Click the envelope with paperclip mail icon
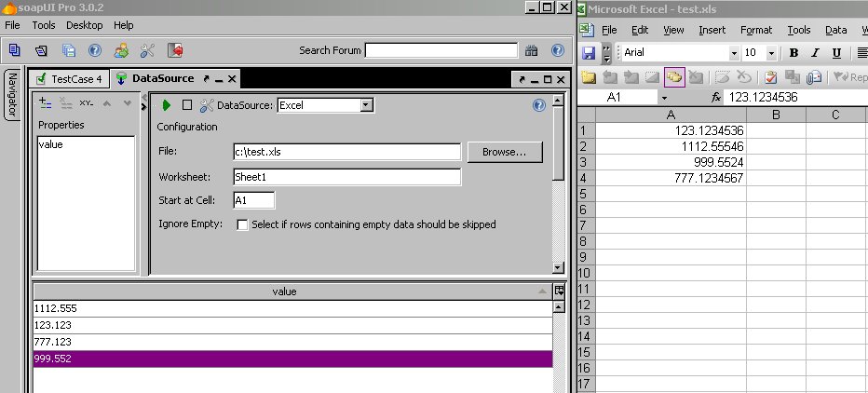Image resolution: width=868 pixels, height=393 pixels. coord(813,77)
